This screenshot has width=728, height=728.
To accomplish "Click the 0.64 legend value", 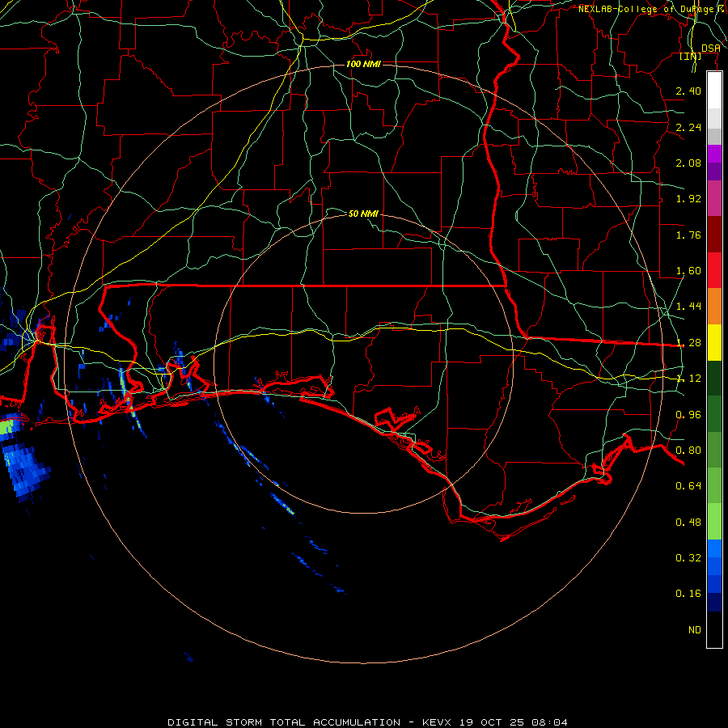I will [688, 486].
